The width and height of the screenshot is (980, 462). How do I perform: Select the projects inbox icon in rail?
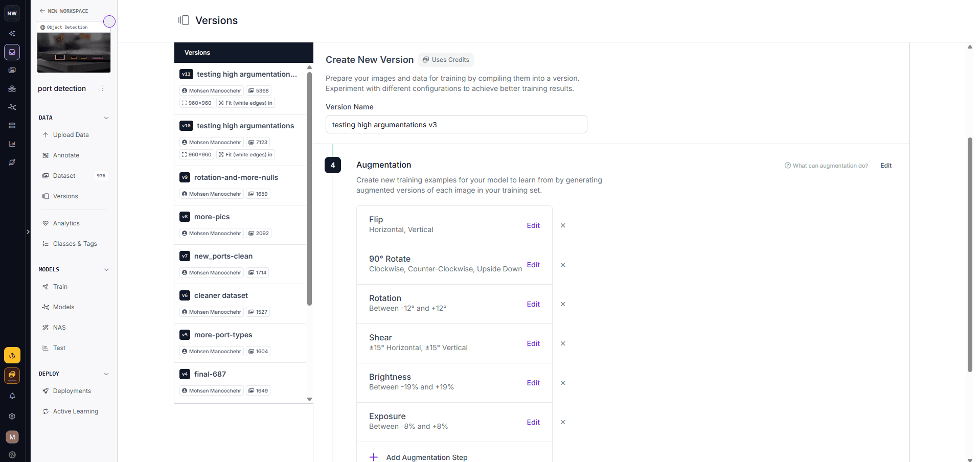(x=12, y=52)
